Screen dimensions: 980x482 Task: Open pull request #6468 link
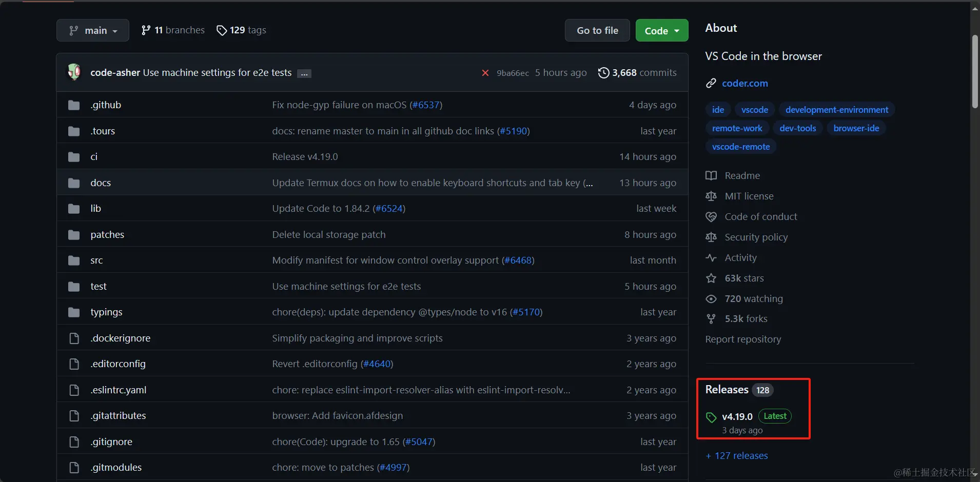coord(518,260)
